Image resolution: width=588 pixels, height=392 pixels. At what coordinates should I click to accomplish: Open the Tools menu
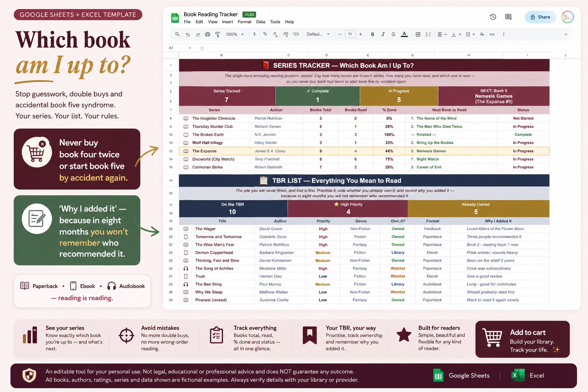[275, 22]
